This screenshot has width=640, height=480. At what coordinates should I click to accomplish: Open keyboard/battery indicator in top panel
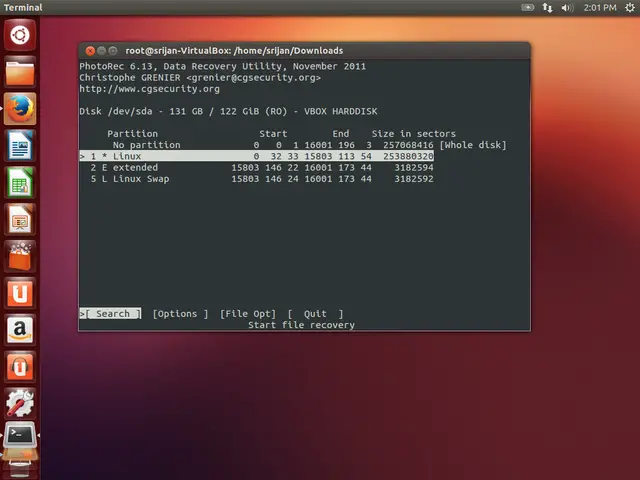[x=527, y=7]
